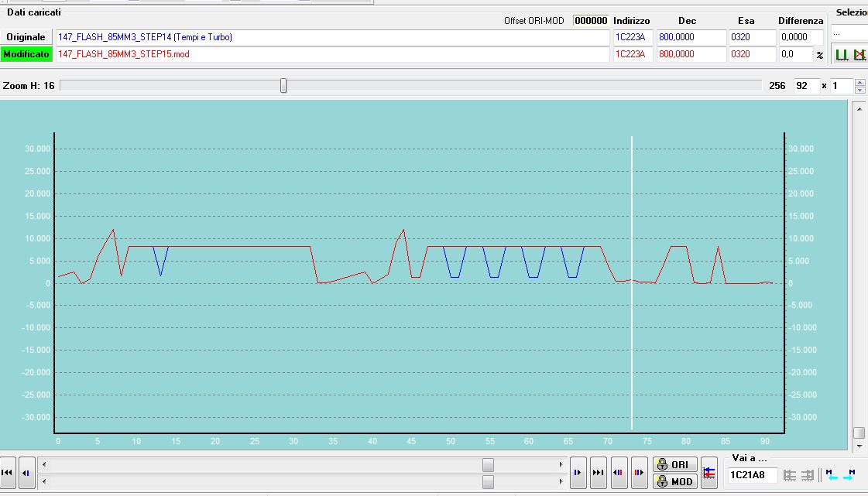868x496 pixels.
Task: Jump to the last data position button
Action: point(598,473)
